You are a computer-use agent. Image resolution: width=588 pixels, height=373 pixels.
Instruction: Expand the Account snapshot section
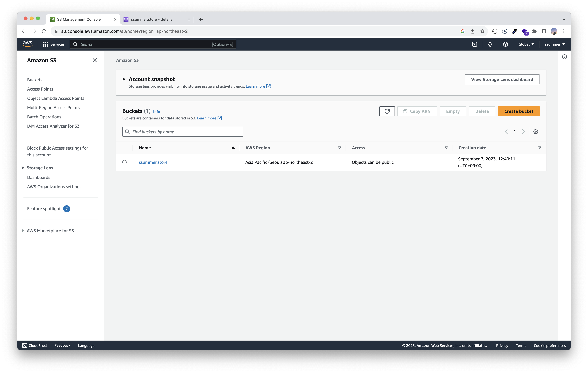tap(124, 79)
